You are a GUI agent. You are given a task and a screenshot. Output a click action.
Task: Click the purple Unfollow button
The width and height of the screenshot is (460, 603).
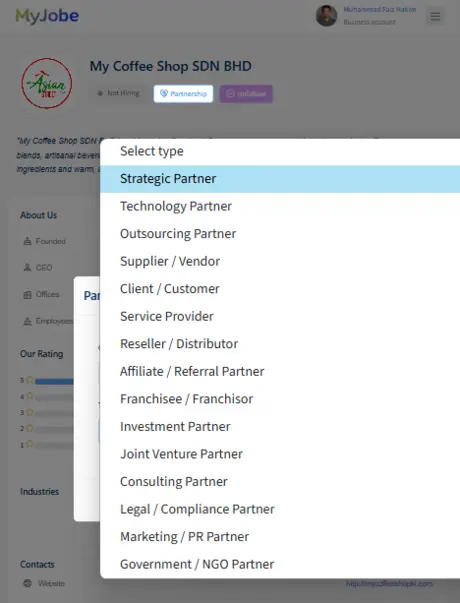click(x=246, y=94)
